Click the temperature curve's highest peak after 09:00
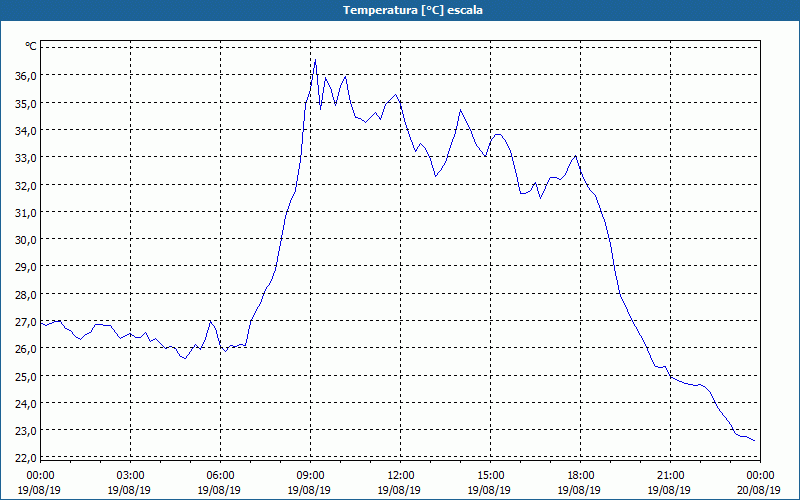 click(315, 60)
